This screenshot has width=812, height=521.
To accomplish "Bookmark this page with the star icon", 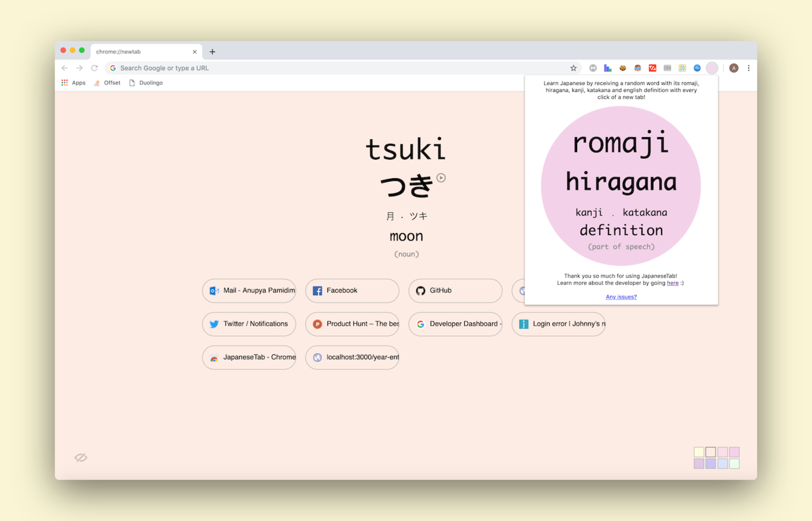I will point(573,68).
